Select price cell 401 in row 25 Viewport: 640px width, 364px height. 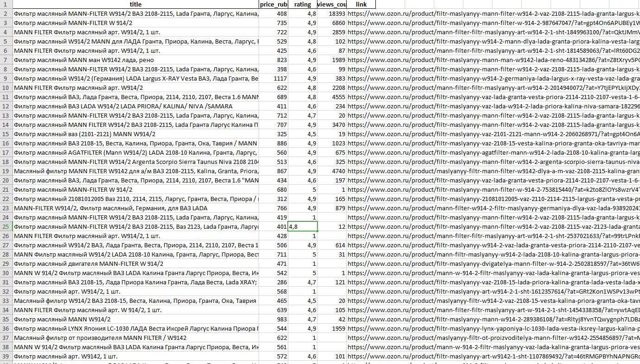tap(273, 226)
